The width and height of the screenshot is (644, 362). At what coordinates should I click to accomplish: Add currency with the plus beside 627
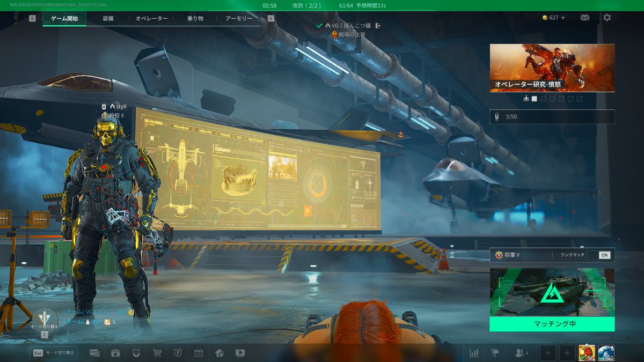[563, 18]
